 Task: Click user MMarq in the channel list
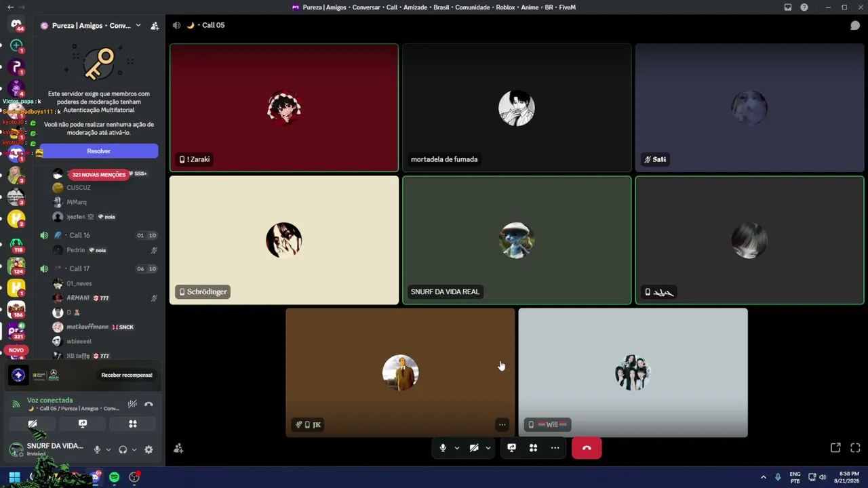point(77,202)
